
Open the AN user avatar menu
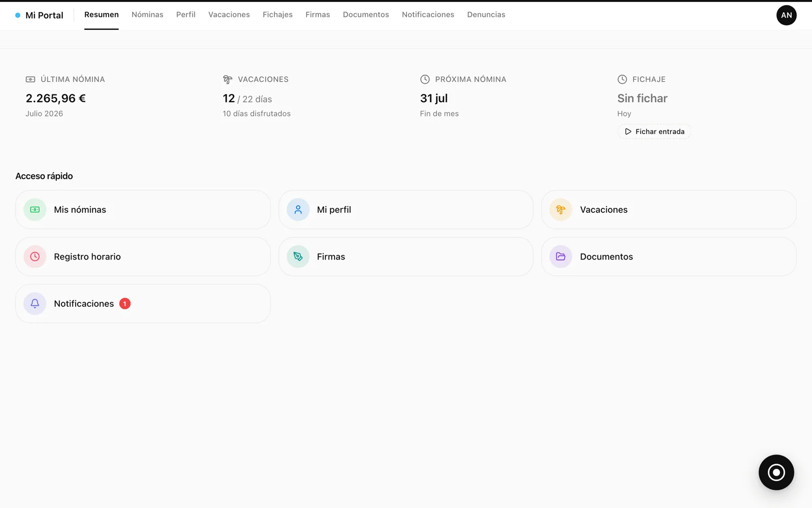point(786,15)
